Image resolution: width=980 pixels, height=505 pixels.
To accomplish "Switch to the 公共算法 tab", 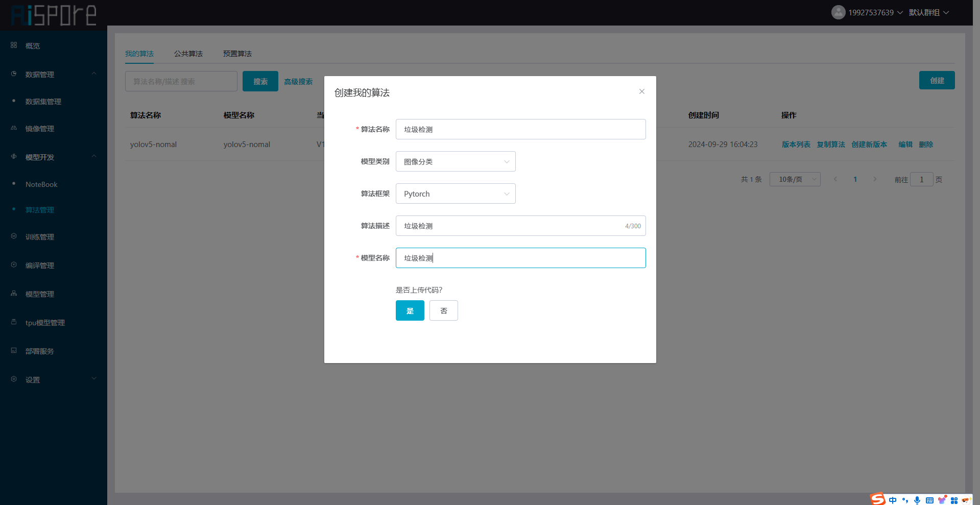I will click(188, 54).
